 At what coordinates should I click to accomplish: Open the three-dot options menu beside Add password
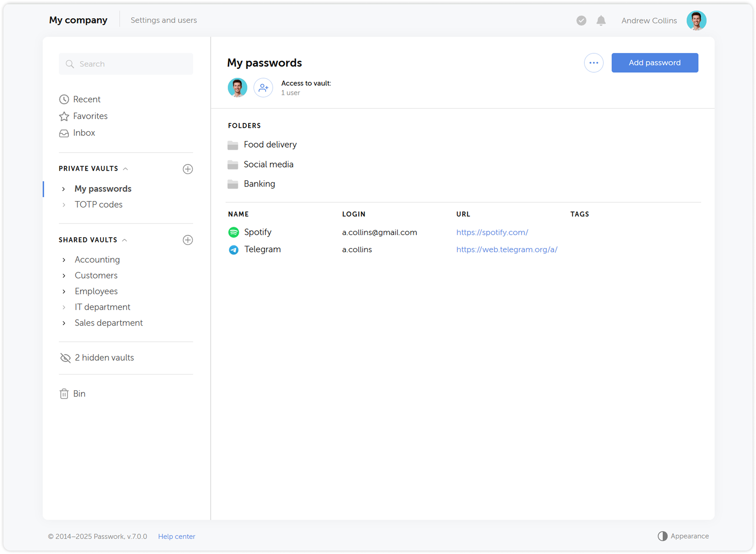tap(594, 63)
